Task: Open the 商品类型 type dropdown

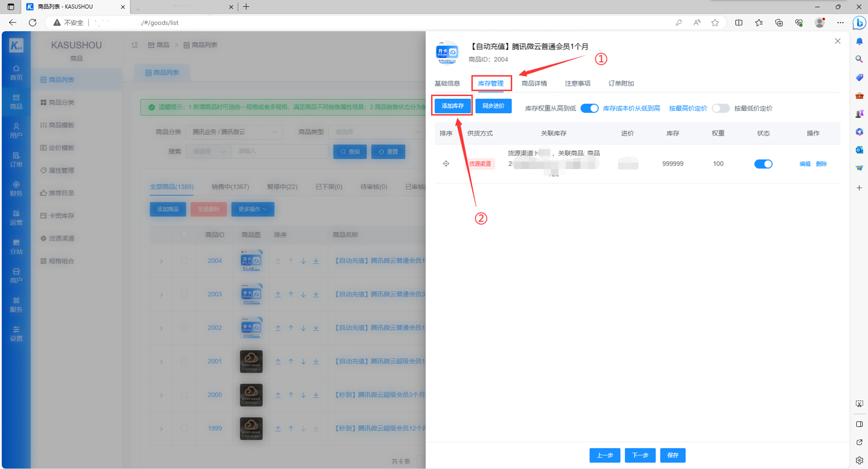Action: pyautogui.click(x=376, y=132)
